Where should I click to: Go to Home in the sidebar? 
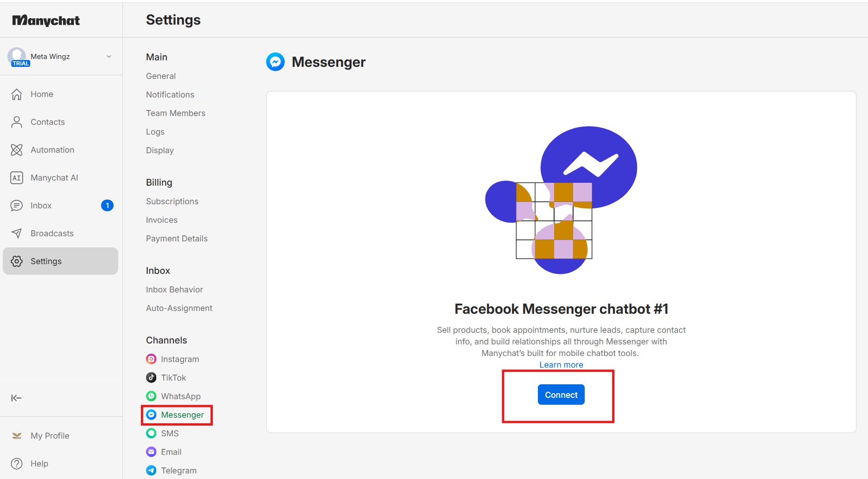(60, 94)
